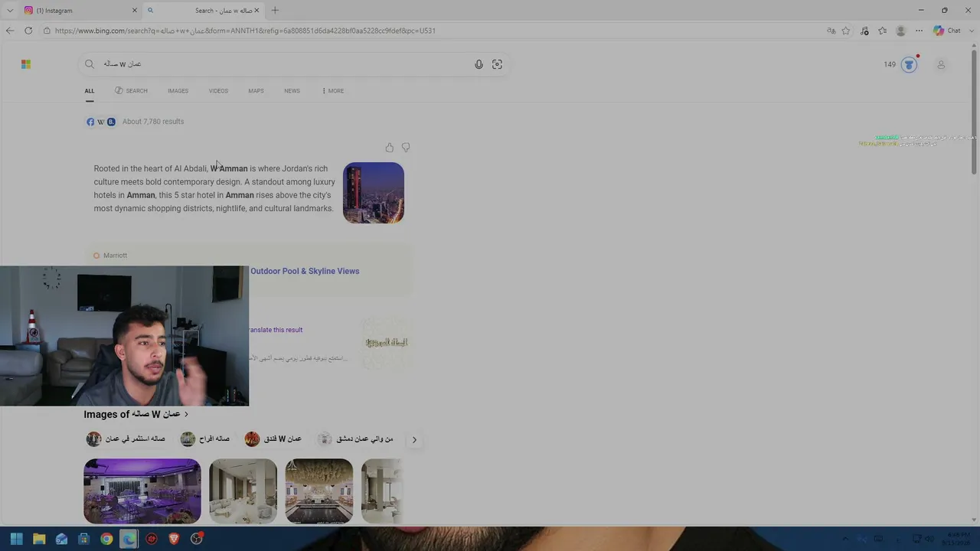Go back to the previous page
Image resolution: width=980 pixels, height=551 pixels.
[x=10, y=31]
